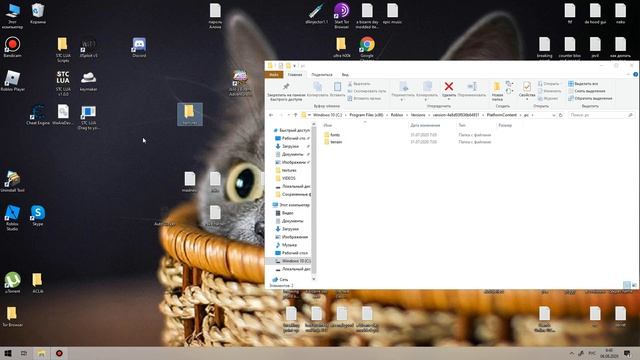Open the notification center in taskbar
The width and height of the screenshot is (640, 360).
tap(627, 353)
